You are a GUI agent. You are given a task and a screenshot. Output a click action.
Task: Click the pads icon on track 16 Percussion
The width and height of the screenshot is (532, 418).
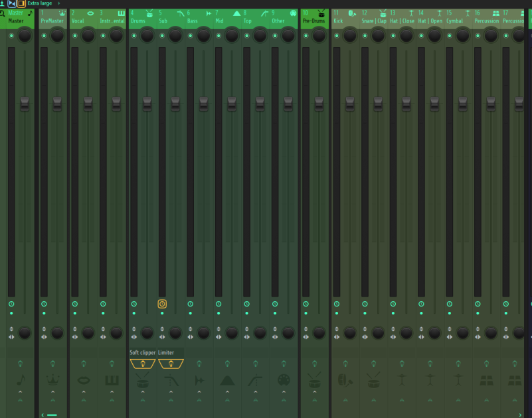tap(495, 13)
